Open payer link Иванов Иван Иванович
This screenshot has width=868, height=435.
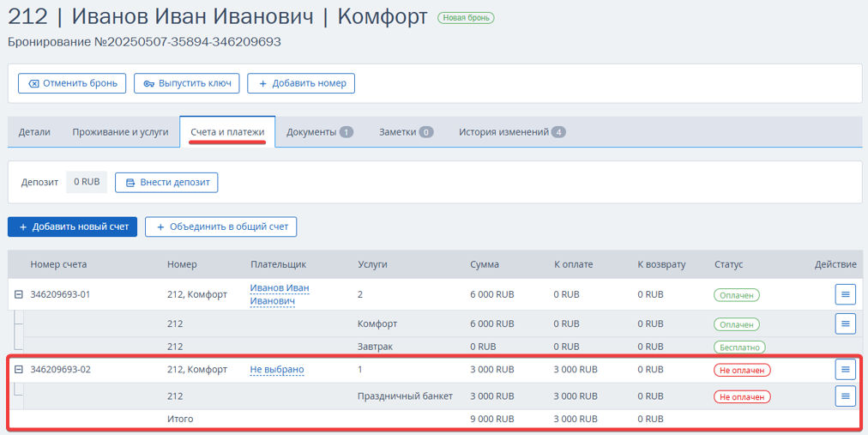tap(280, 294)
